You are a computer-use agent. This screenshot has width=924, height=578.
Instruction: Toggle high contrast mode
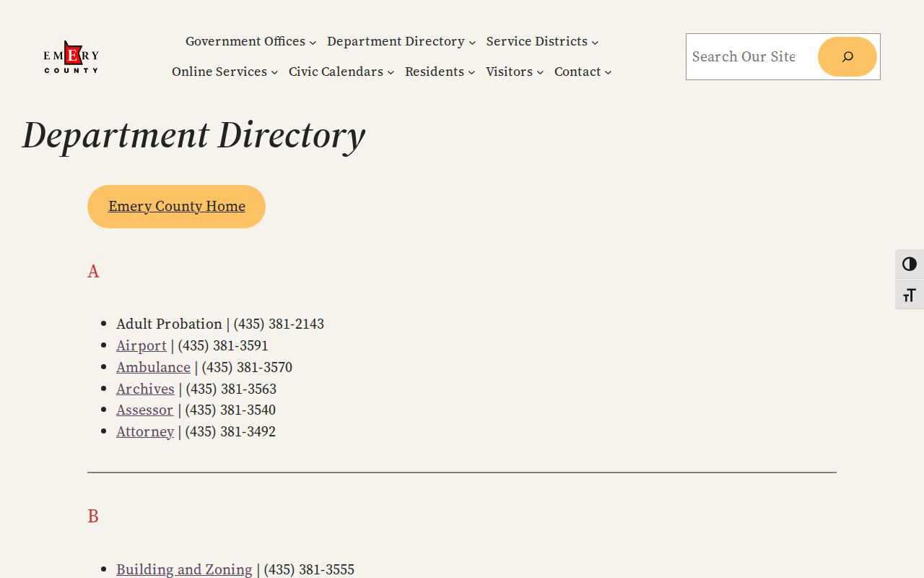(910, 264)
